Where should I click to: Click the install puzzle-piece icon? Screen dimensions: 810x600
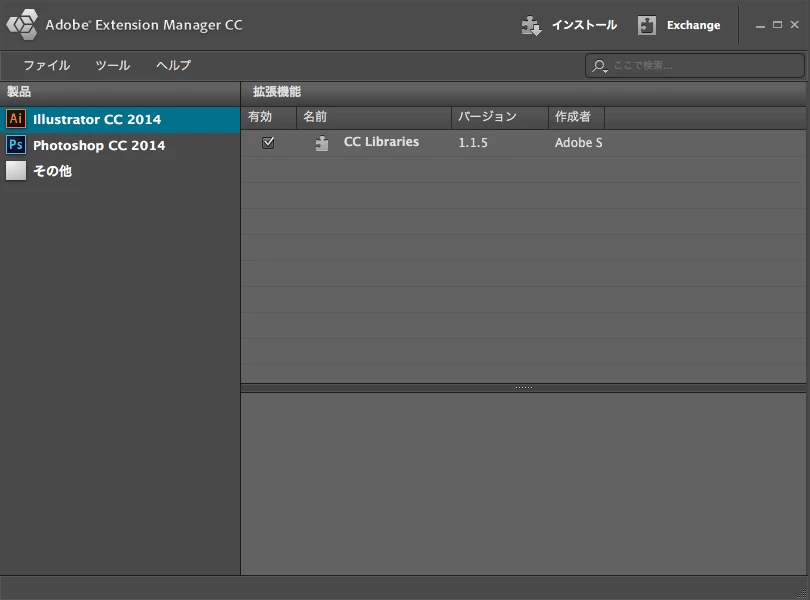point(531,25)
